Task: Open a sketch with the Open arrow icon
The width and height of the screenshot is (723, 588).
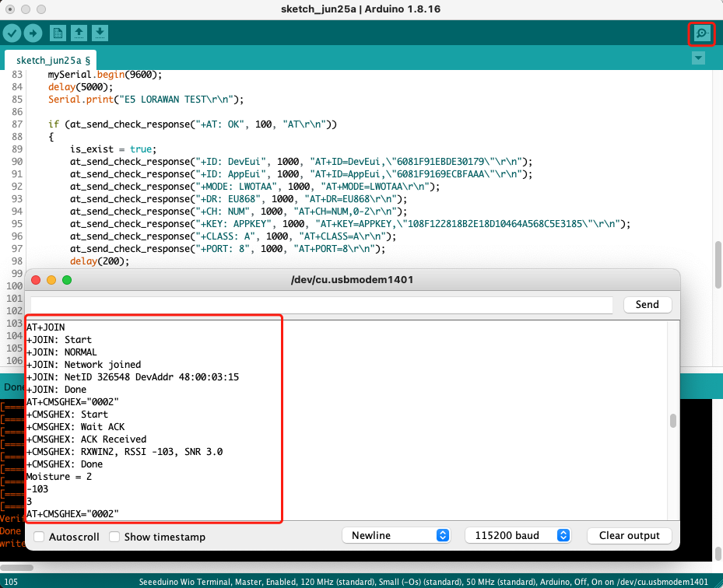Action: 79,33
